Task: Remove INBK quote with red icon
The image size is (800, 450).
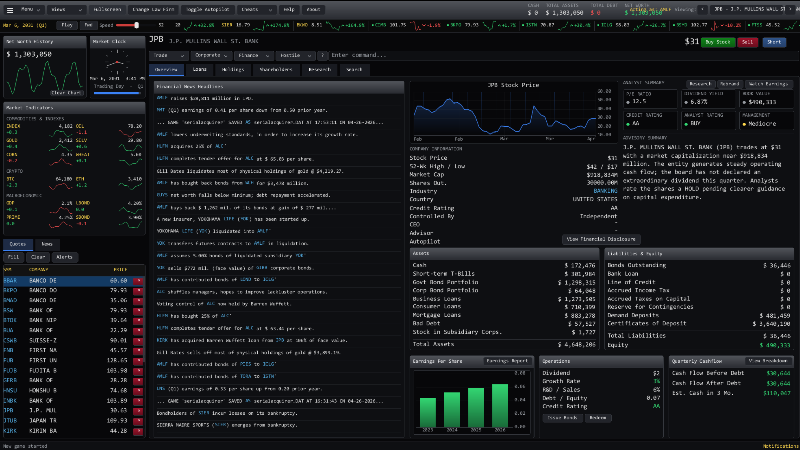Action: [138, 401]
